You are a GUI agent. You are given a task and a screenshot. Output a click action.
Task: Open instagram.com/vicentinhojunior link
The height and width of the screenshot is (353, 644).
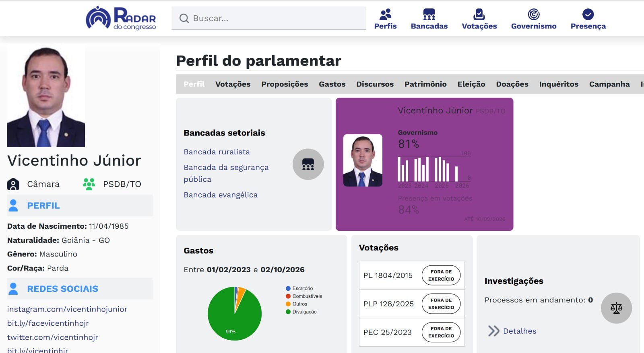click(x=67, y=309)
